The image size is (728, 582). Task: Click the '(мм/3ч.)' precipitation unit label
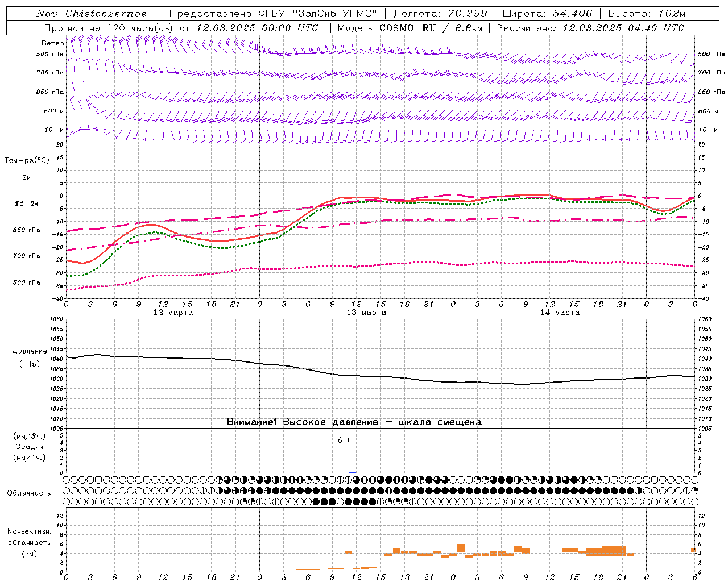click(30, 436)
